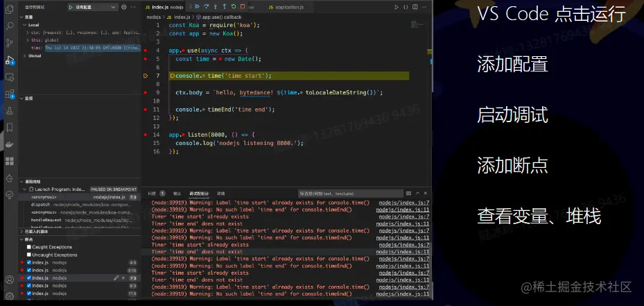The width and height of the screenshot is (644, 306).
Task: Click the curly braces icon in editor title
Action: click(406, 7)
